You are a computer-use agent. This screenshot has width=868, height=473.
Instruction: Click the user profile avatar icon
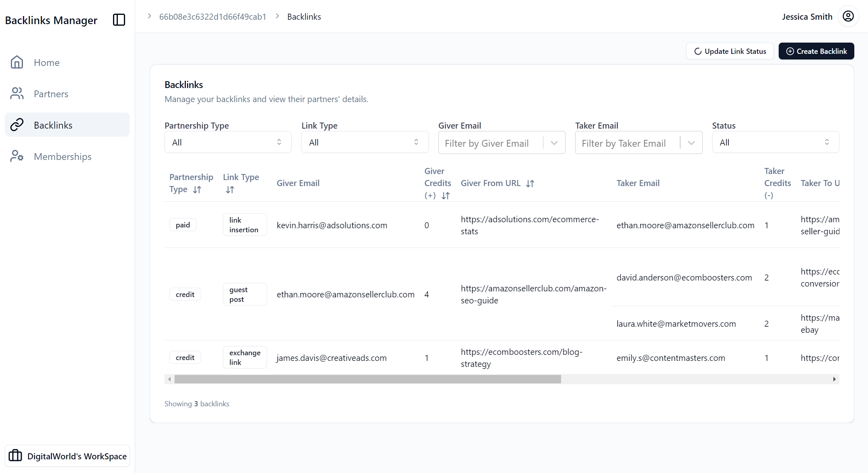click(848, 16)
